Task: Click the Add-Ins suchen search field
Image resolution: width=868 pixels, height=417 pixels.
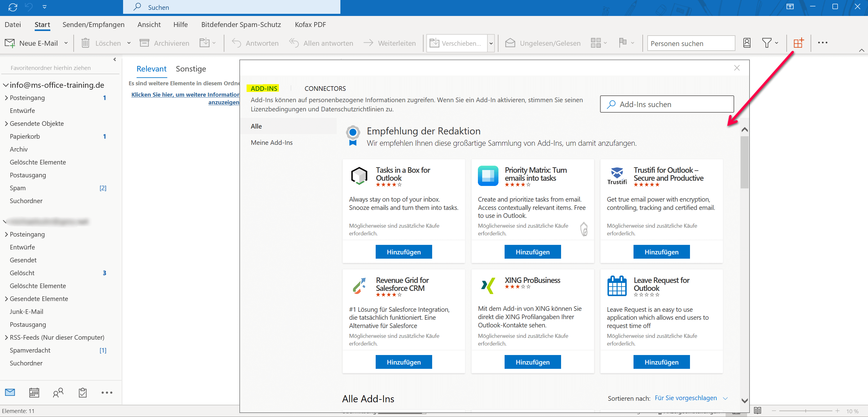Action: (667, 104)
